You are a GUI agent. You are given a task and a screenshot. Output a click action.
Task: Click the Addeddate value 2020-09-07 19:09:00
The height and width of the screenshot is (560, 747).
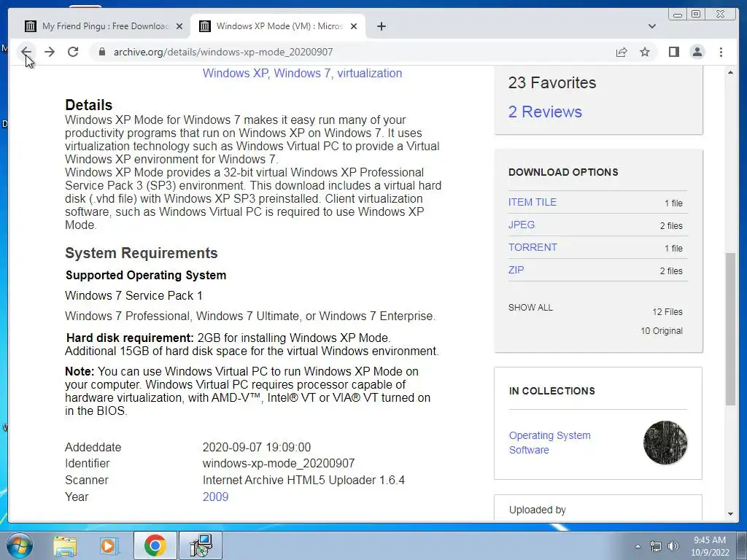pos(256,447)
